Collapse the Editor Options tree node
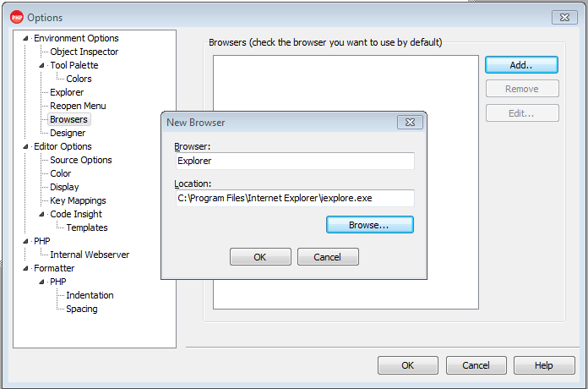The image size is (588, 389). pos(25,146)
